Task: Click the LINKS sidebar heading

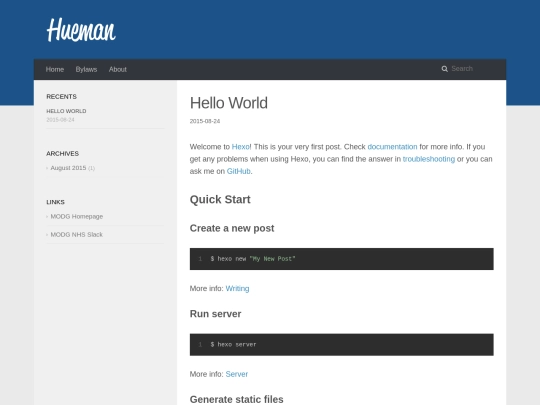Action: coord(55,202)
